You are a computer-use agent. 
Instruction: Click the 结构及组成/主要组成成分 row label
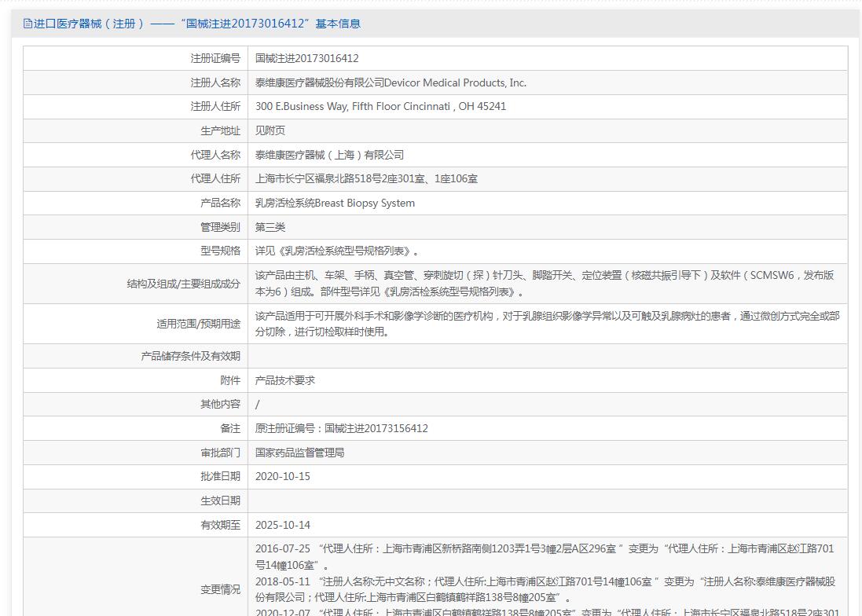pyautogui.click(x=183, y=284)
